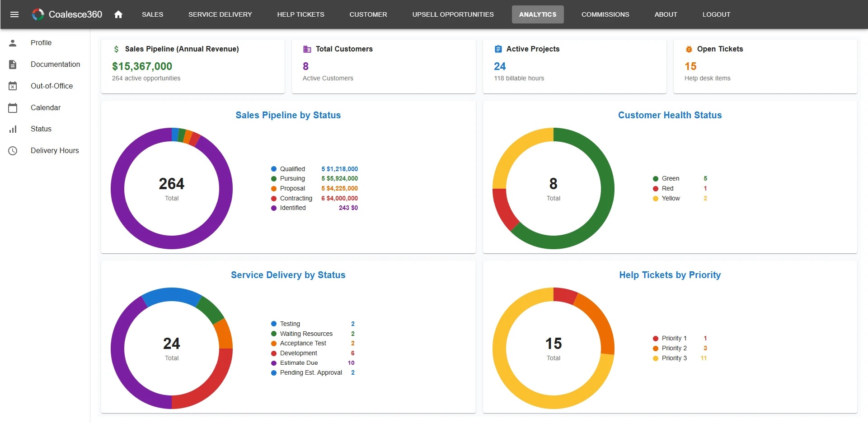
Task: Open the hamburger menu icon
Action: (14, 14)
